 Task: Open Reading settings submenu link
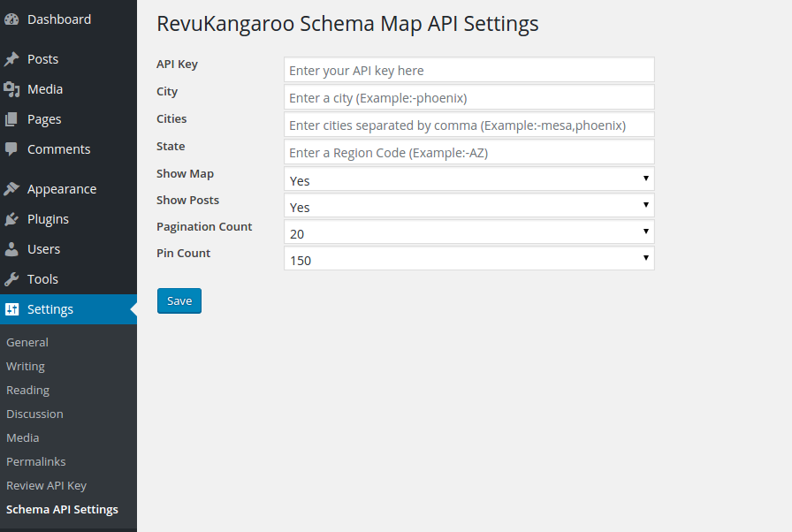27,391
